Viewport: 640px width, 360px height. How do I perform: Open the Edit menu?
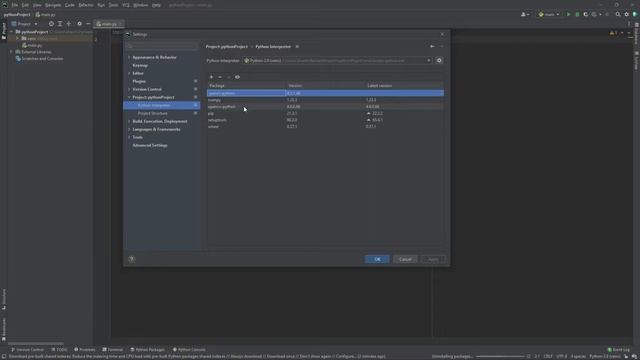point(25,5)
